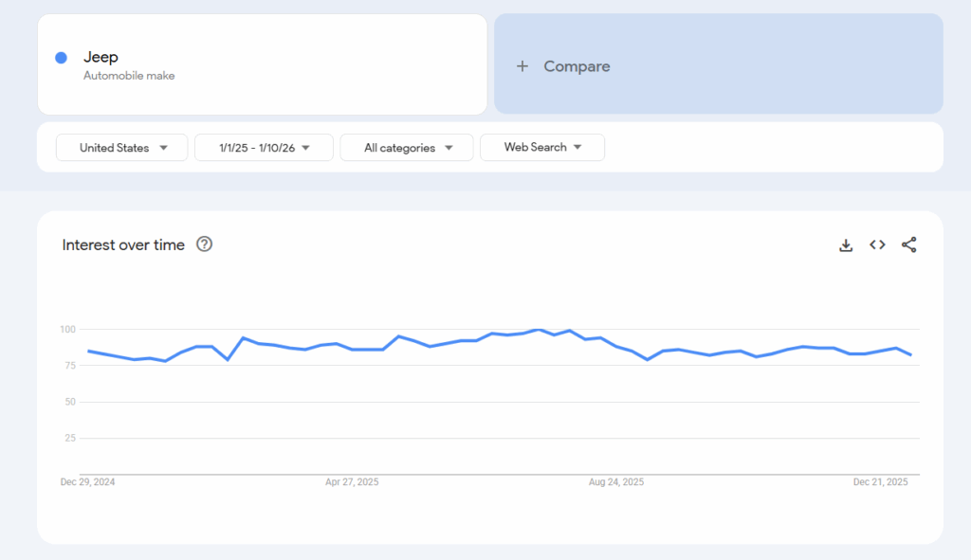Select the Jeep topic label
The height and width of the screenshot is (560, 971).
(101, 57)
